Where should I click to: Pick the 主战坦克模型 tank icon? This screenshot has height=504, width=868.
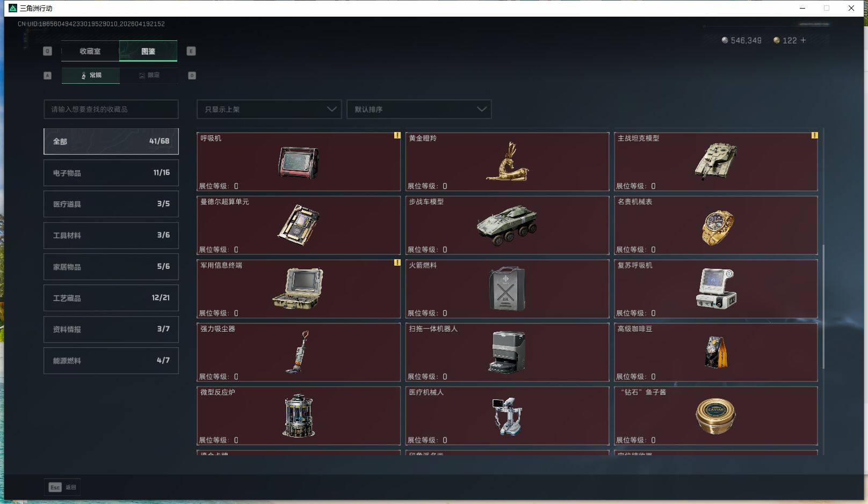coord(716,160)
